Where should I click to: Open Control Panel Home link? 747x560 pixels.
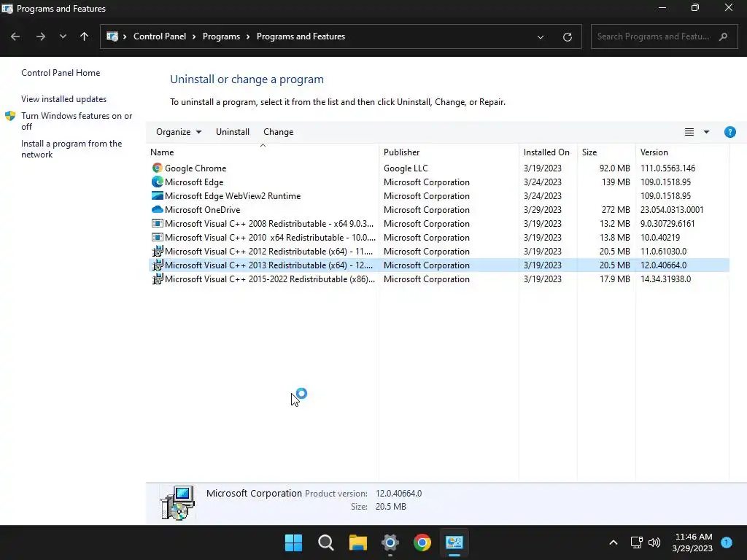pyautogui.click(x=61, y=73)
